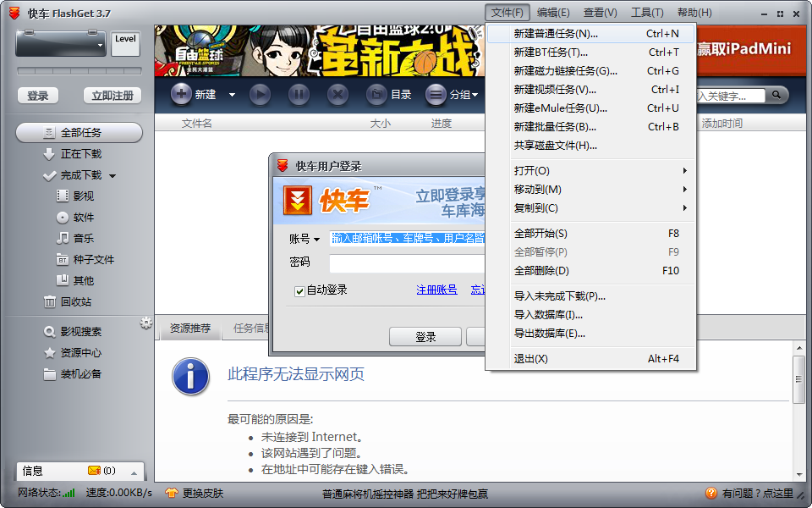Image resolution: width=812 pixels, height=508 pixels.
Task: Enable the 自动登录 auto-login checkbox
Action: coord(299,293)
